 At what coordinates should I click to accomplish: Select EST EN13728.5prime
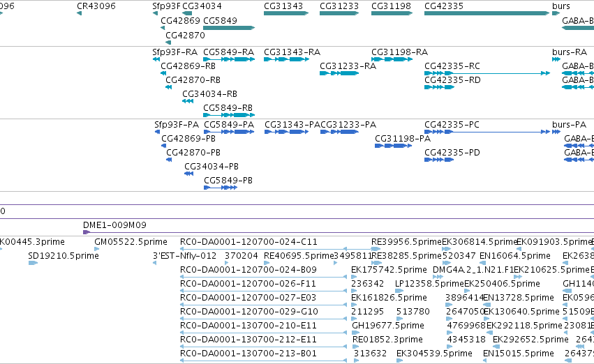(518, 298)
